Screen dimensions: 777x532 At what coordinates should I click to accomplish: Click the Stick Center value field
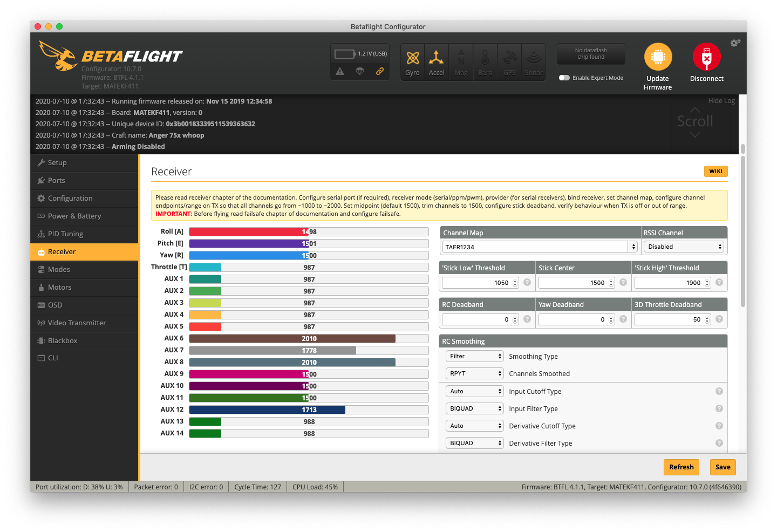pos(576,283)
